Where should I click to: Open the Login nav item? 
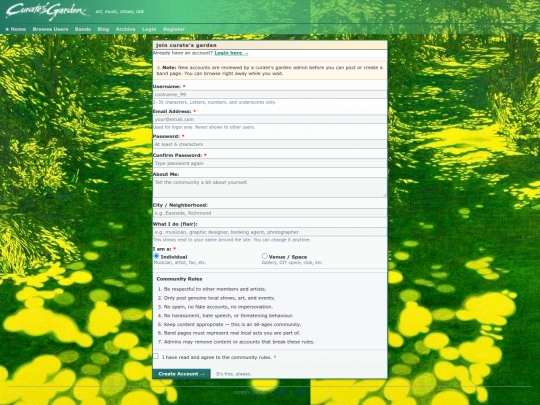coord(149,29)
